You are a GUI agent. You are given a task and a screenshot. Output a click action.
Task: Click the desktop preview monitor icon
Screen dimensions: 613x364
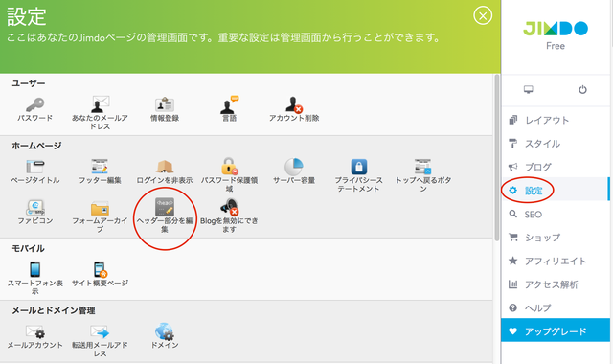(529, 89)
